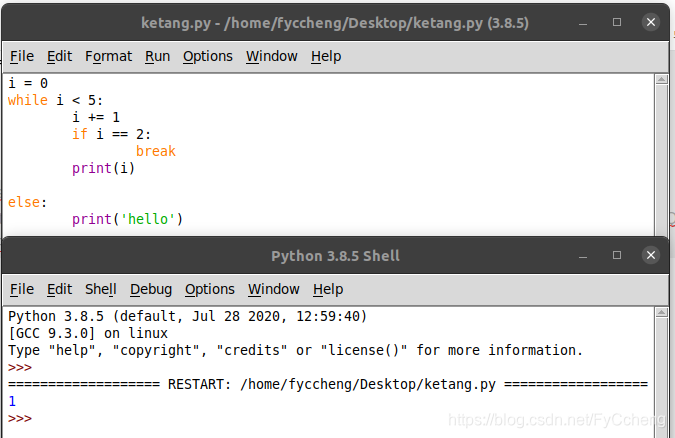Viewport: 675px width, 438px height.
Task: Open Help menu in Python Shell window
Action: pyautogui.click(x=328, y=289)
